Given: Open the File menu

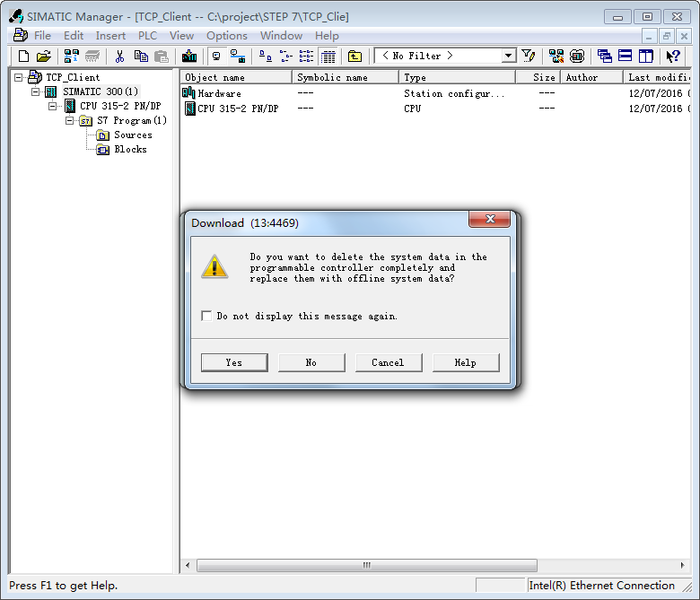Looking at the screenshot, I should [42, 36].
